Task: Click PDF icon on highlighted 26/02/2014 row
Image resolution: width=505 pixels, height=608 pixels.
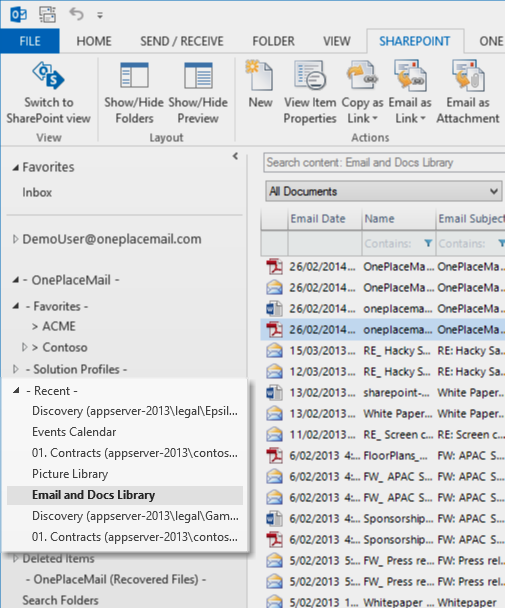Action: [x=274, y=330]
